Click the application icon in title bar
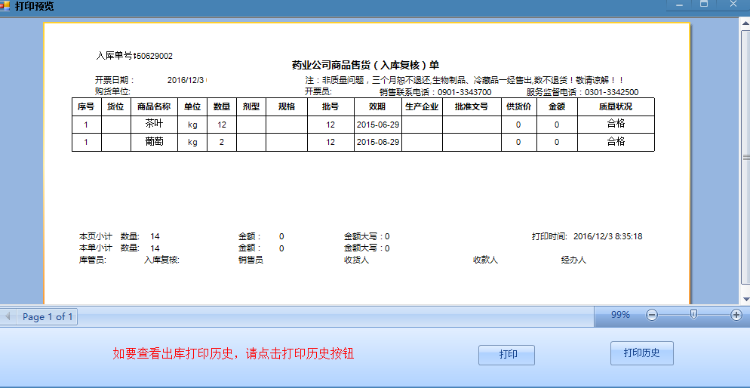 click(x=5, y=6)
